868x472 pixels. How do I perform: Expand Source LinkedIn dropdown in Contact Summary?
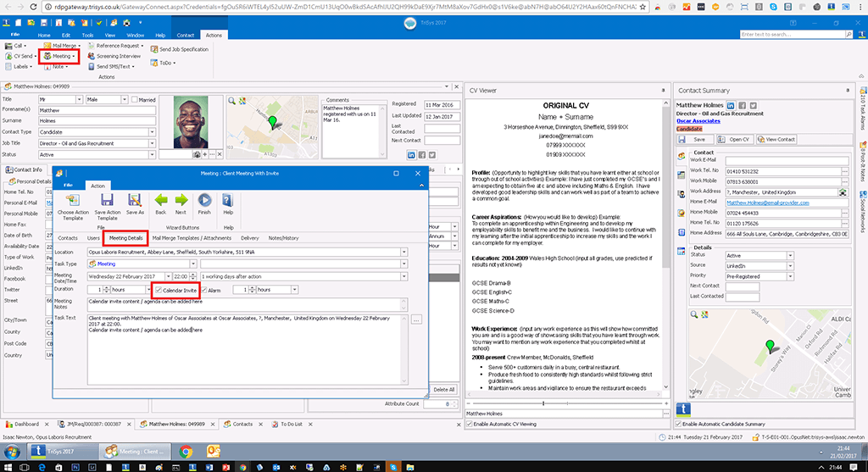(790, 266)
